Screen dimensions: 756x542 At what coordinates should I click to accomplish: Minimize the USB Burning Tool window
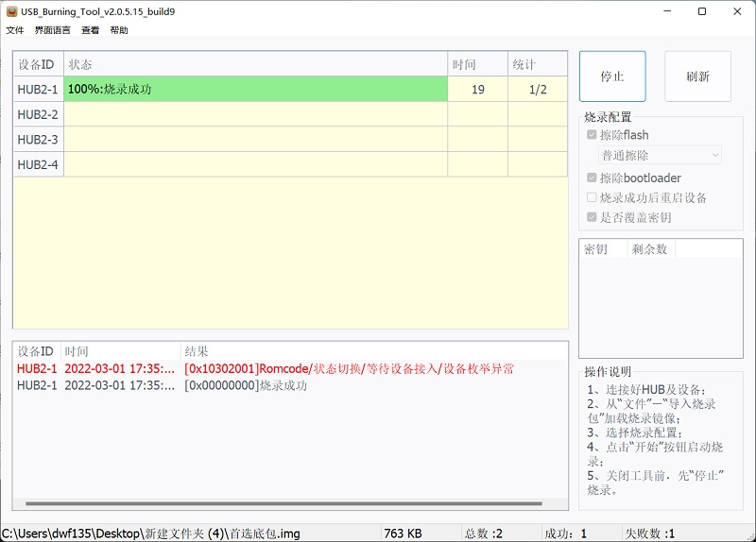[x=667, y=11]
